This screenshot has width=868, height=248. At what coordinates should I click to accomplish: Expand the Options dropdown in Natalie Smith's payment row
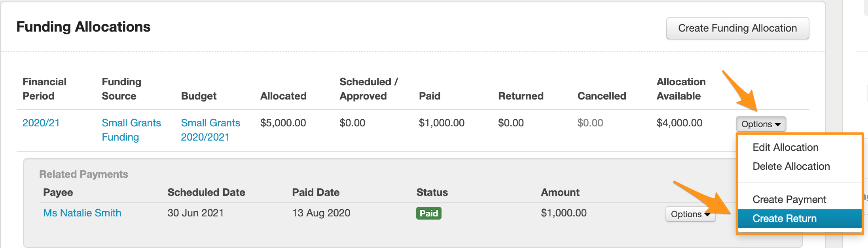(x=690, y=214)
